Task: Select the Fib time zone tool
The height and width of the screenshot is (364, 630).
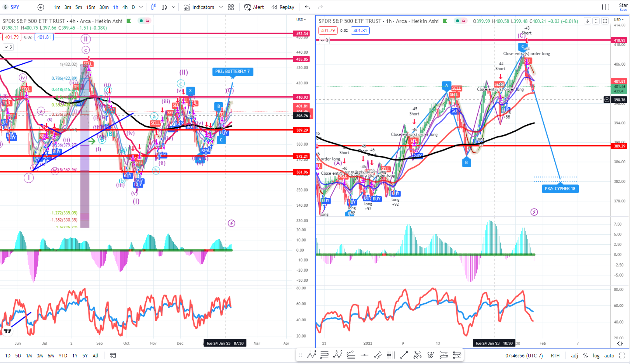Action: click(x=391, y=355)
